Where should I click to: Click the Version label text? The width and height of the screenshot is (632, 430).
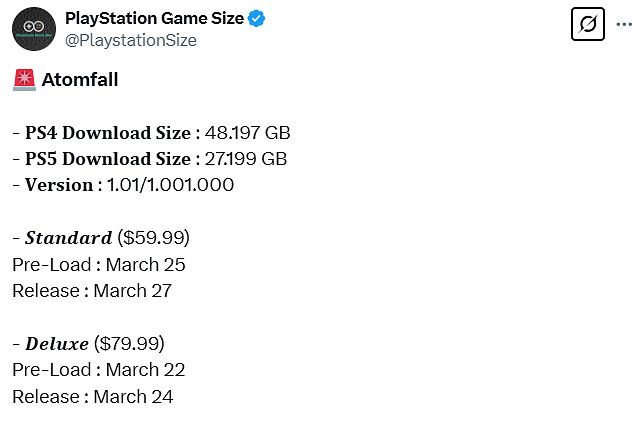(x=62, y=185)
